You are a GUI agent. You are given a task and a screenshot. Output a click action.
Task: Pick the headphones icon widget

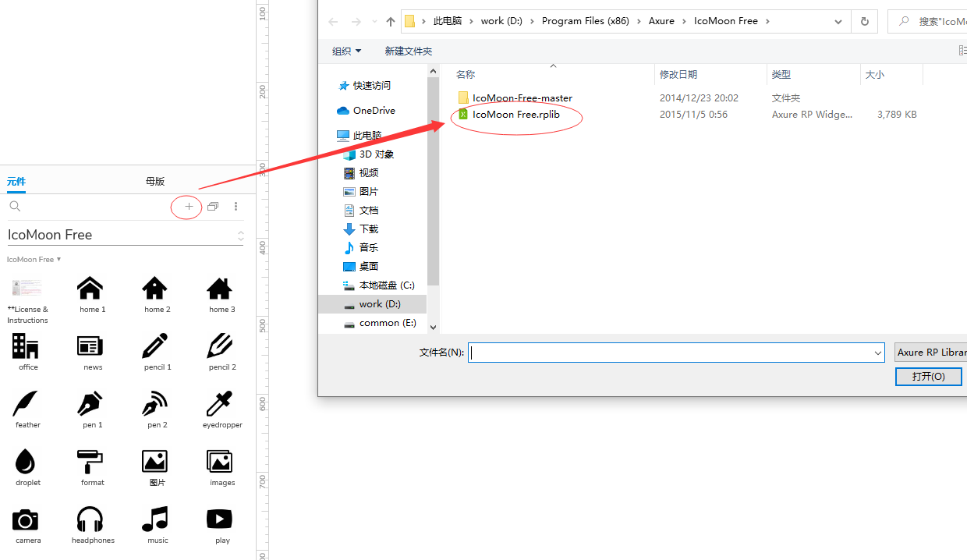(x=90, y=519)
